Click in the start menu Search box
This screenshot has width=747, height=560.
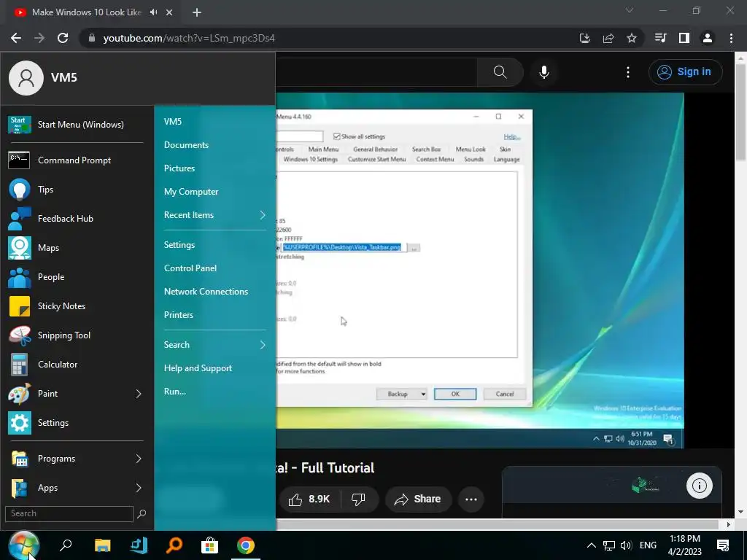tap(69, 513)
